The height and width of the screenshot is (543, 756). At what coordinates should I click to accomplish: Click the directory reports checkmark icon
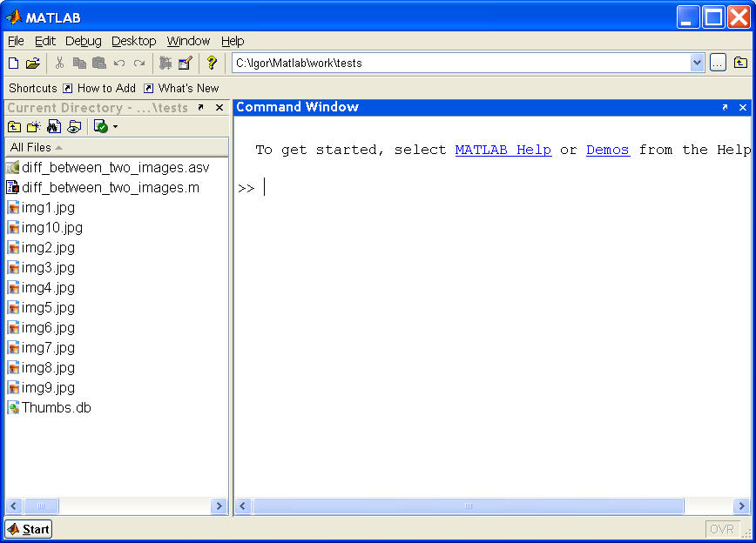pyautogui.click(x=101, y=126)
